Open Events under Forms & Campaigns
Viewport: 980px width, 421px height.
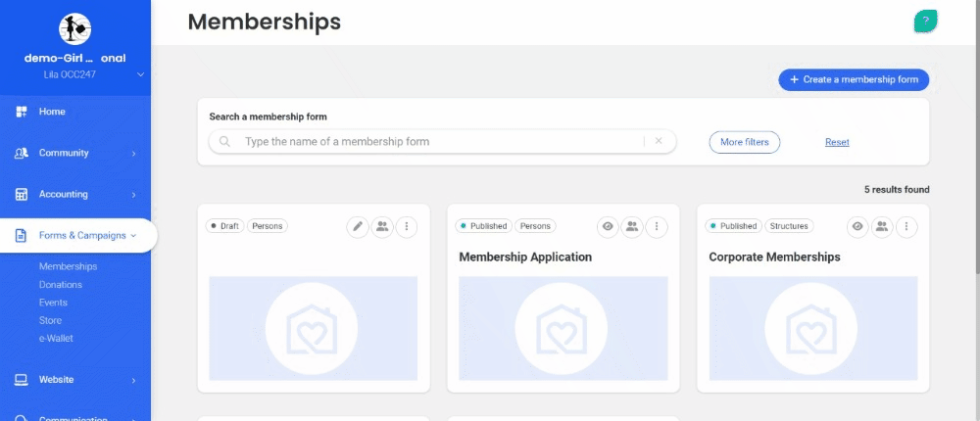point(52,303)
